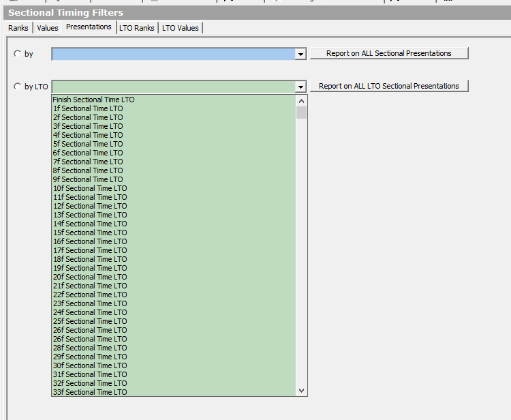Choose 24f Sectional Time LTO
This screenshot has height=420, width=511.
click(x=174, y=312)
